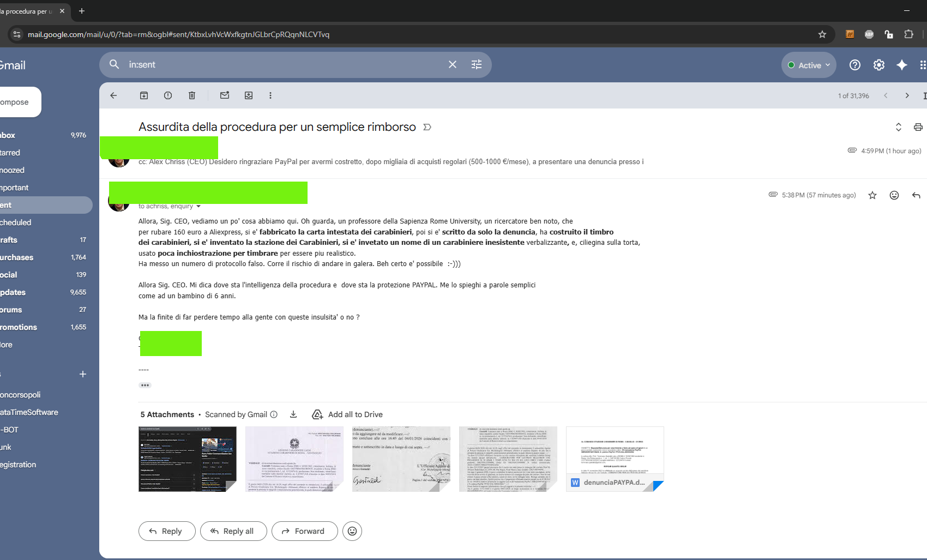This screenshot has height=560, width=927.
Task: Mark the conversation as unread
Action: pos(225,95)
